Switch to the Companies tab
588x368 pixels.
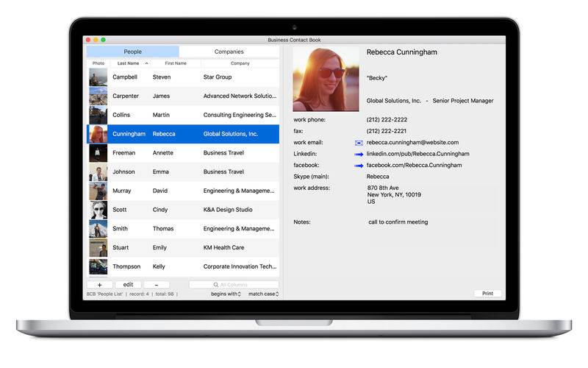pyautogui.click(x=229, y=52)
